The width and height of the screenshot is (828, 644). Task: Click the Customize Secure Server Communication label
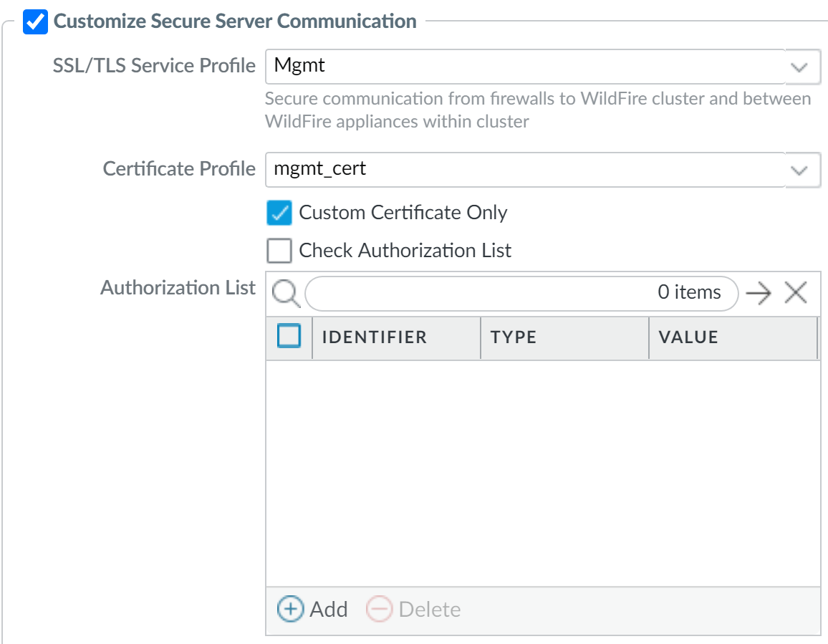click(235, 21)
